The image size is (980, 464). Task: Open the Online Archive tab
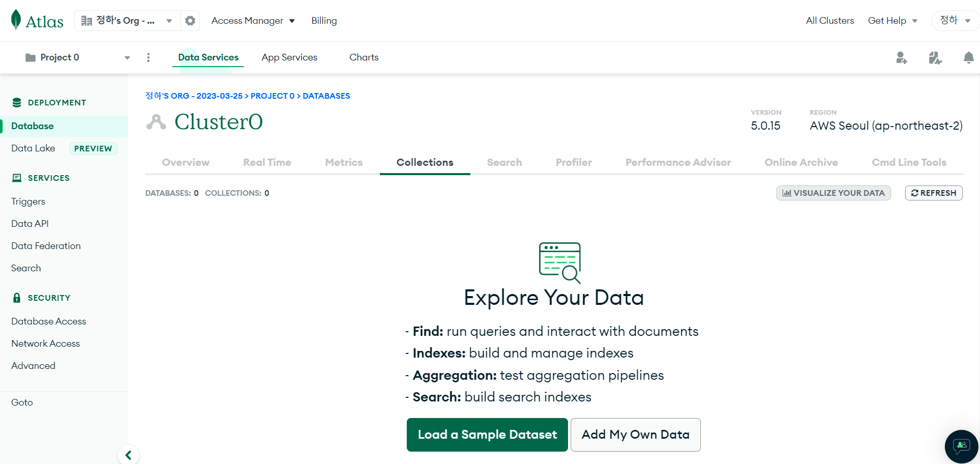coord(801,162)
